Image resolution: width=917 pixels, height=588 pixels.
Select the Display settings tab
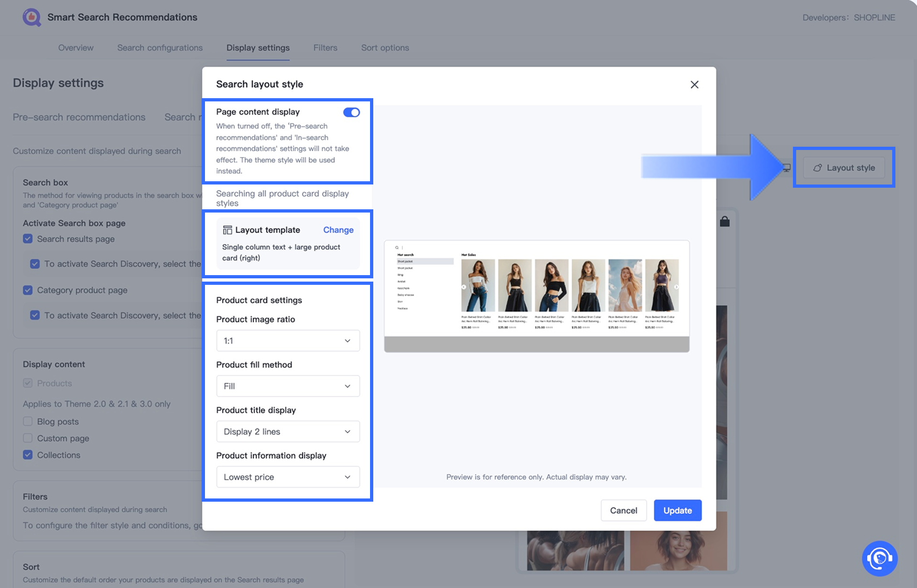258,47
